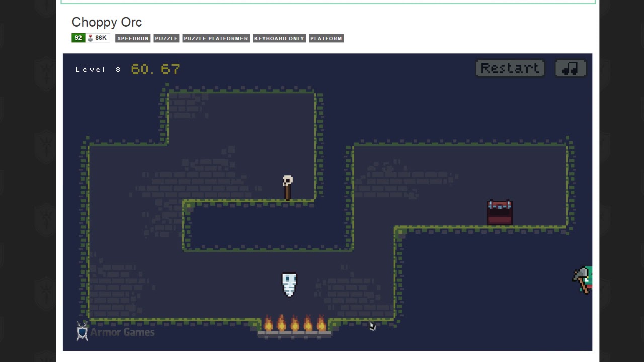Open the SPEEDRUN tag
Viewport: 644px width, 362px height.
(133, 38)
